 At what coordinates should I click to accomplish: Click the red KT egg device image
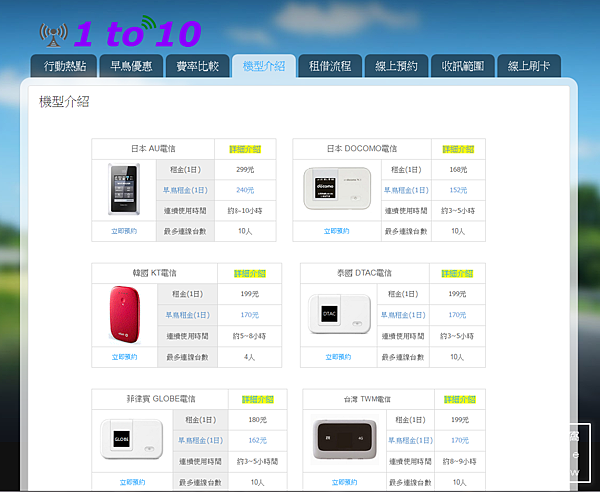[125, 314]
